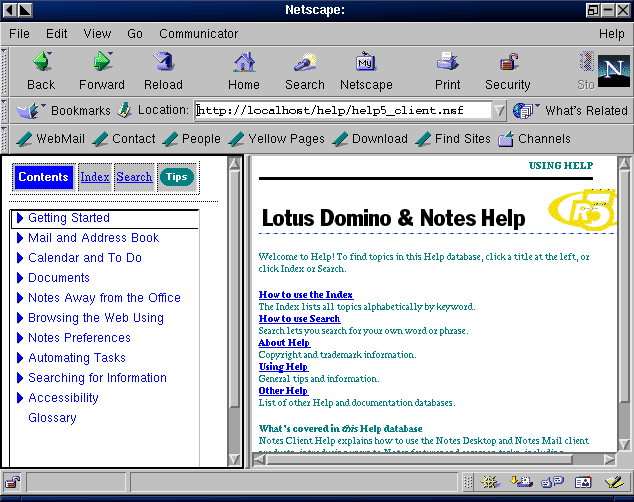Screen dimensions: 634x502
Task: Click the Location URL input field
Action: pyautogui.click(x=343, y=110)
